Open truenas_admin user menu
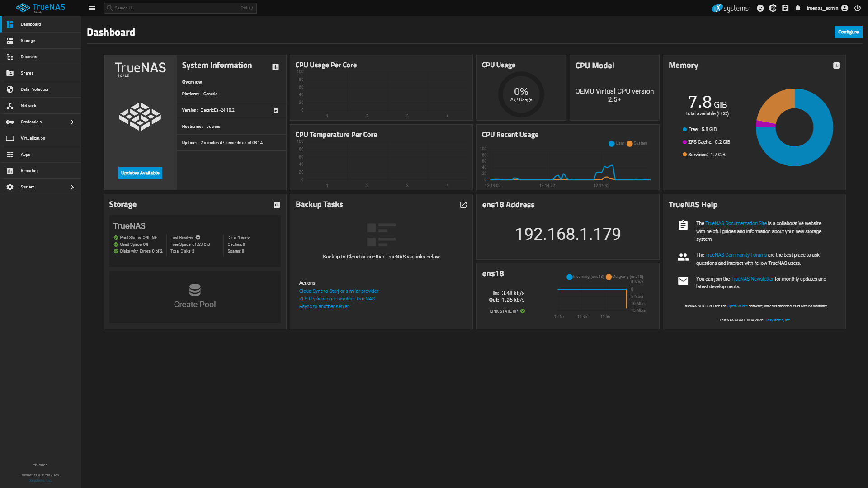868x488 pixels. pos(826,8)
